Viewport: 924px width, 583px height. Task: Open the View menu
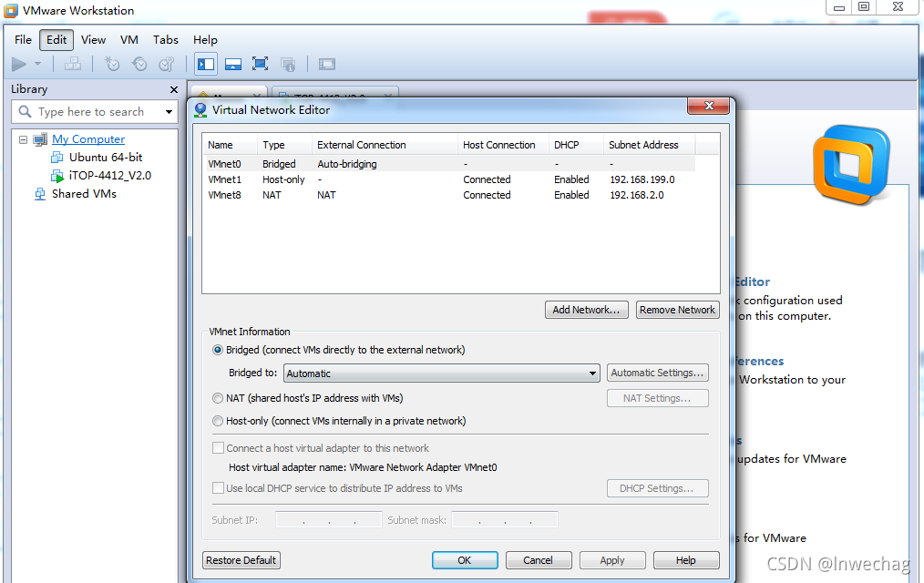tap(93, 39)
